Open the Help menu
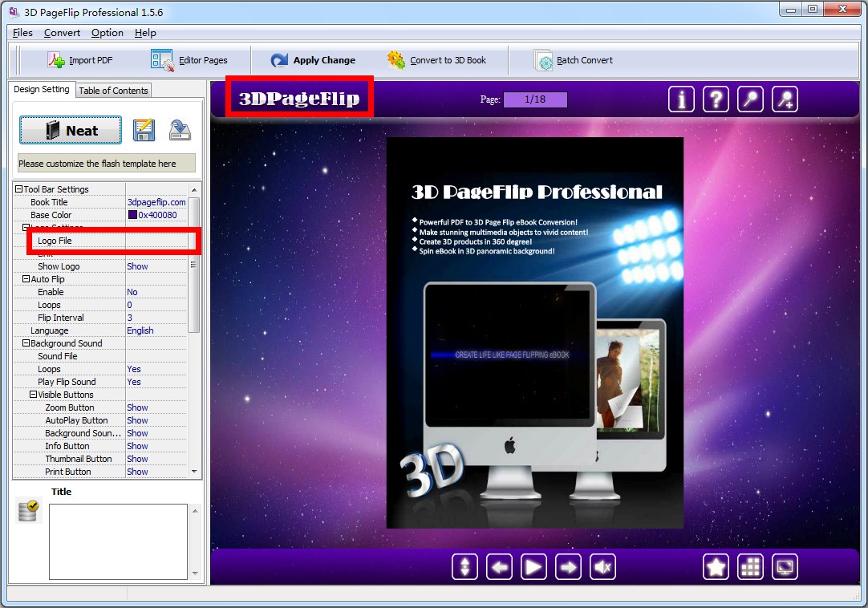 point(145,33)
